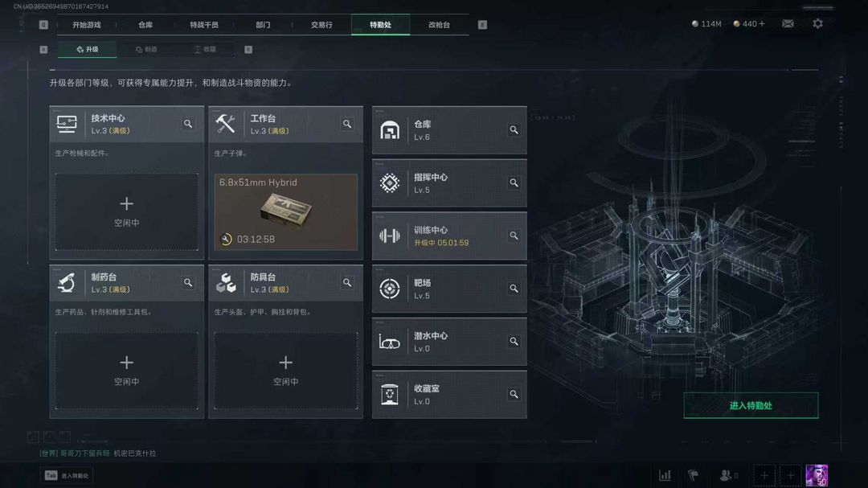This screenshot has height=488, width=868.
Task: Open the mail envelope icon
Action: 788,24
